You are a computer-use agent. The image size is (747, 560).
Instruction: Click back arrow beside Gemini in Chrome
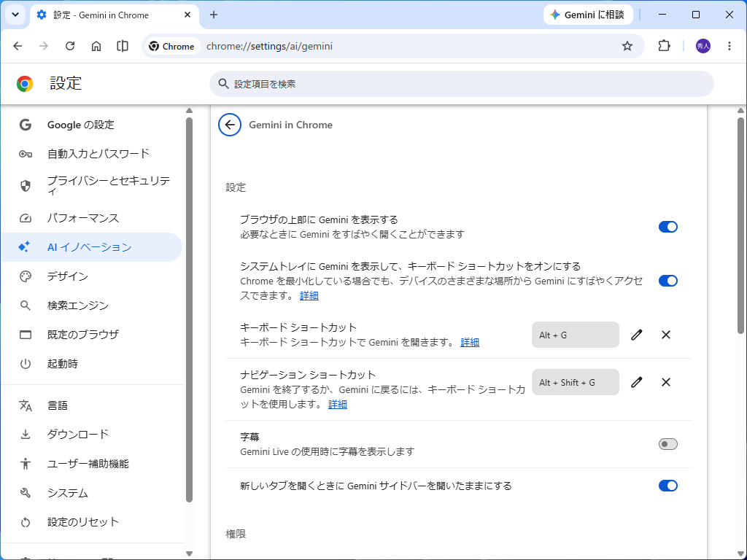(x=230, y=125)
